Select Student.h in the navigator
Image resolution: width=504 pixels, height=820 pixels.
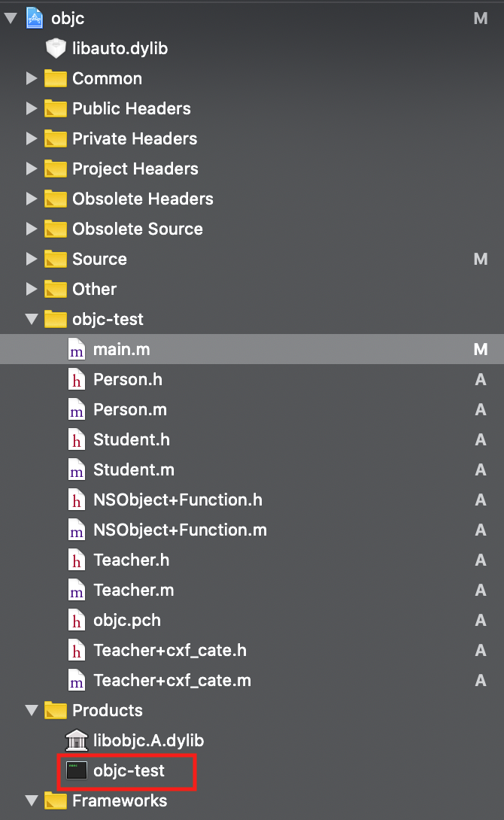point(133,440)
